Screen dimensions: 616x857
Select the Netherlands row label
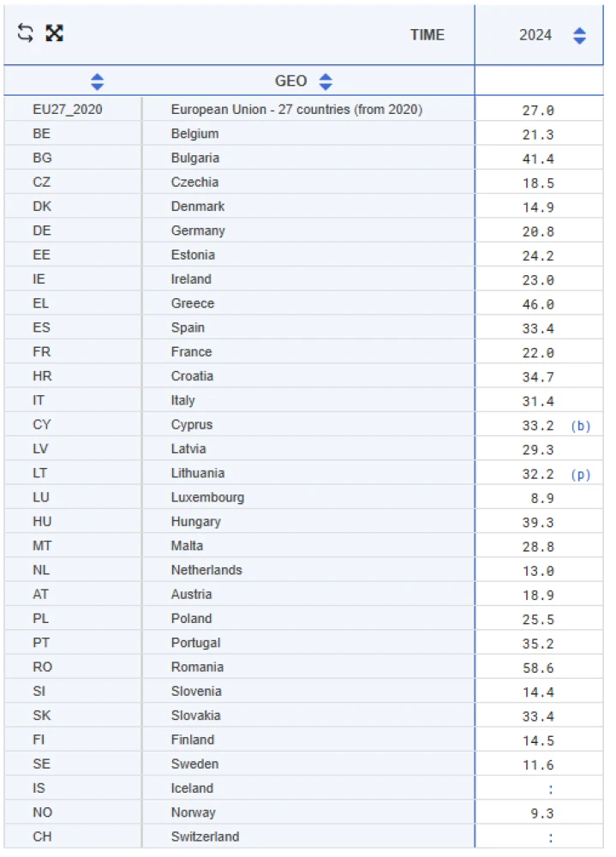(206, 570)
